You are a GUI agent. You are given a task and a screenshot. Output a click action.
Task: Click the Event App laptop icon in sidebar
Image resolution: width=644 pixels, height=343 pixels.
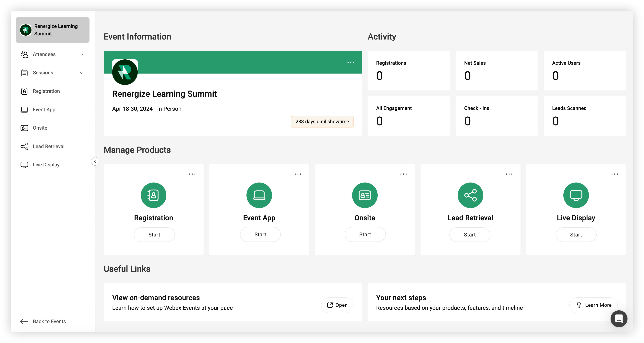(24, 110)
